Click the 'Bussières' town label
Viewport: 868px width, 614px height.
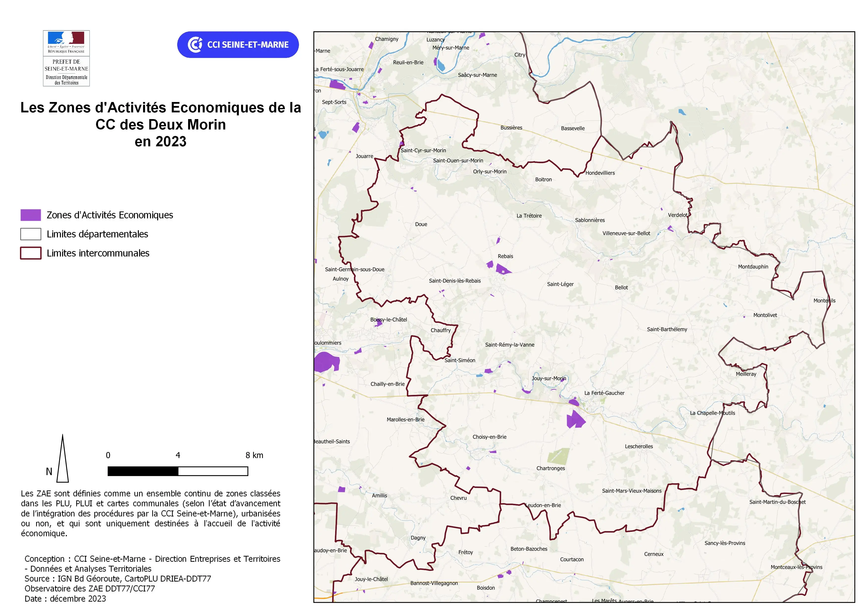click(x=512, y=128)
